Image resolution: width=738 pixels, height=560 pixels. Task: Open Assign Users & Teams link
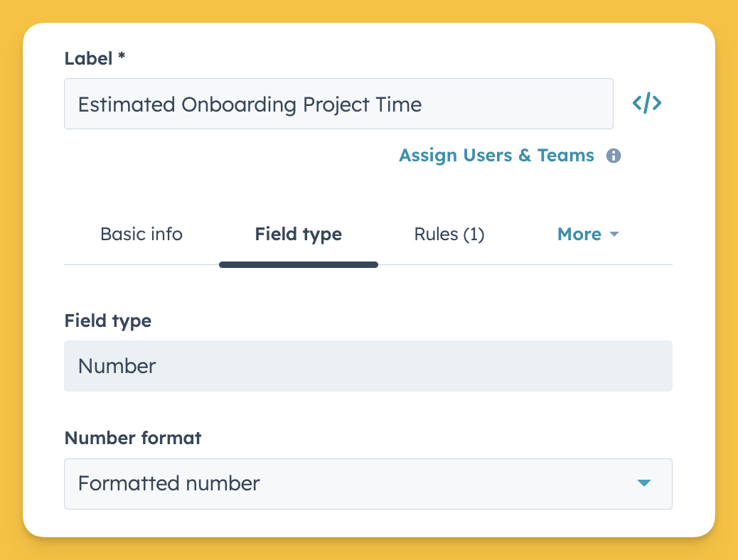tap(496, 156)
